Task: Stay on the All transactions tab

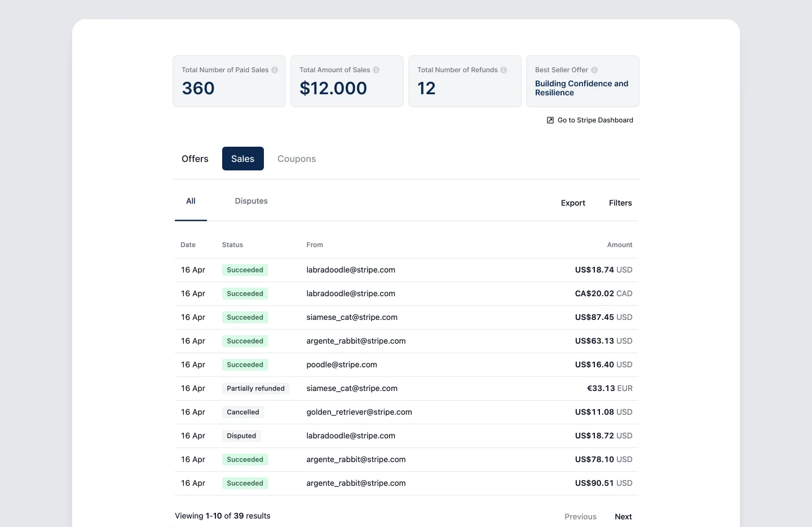Action: tap(191, 201)
